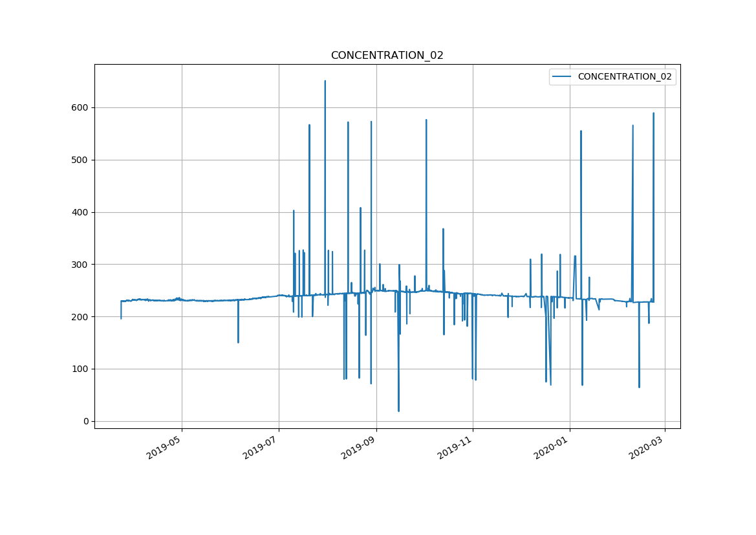Select the CONCENTRATION_02 legend label
The image size is (756, 535).
(624, 76)
